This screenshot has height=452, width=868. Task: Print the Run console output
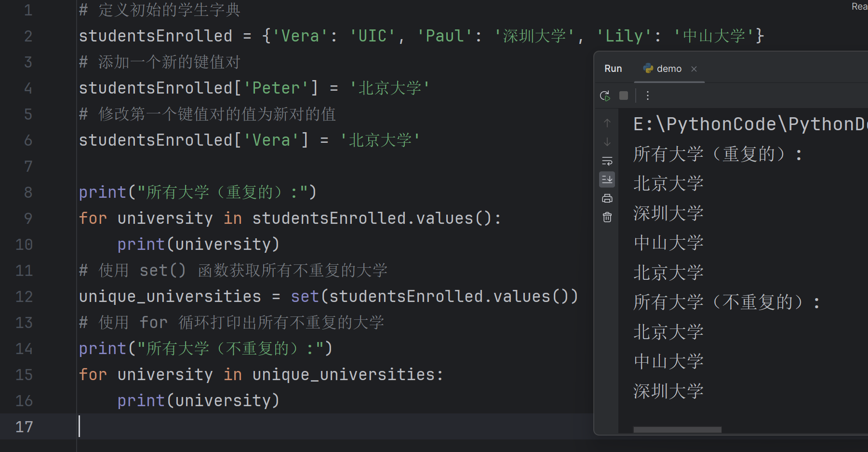point(607,198)
